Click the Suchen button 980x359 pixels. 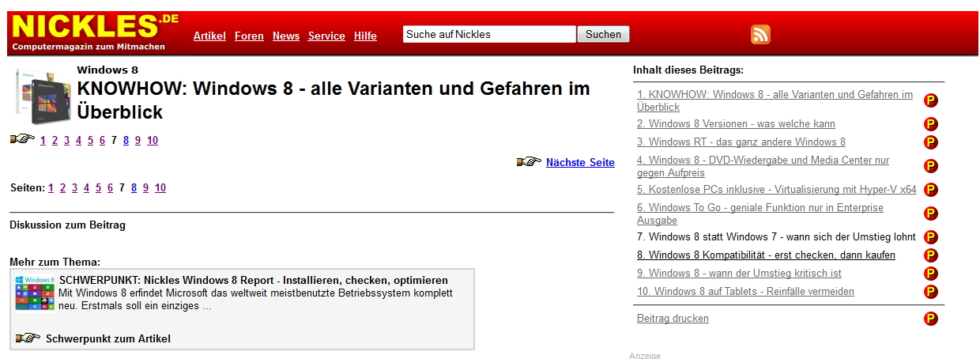coord(604,34)
